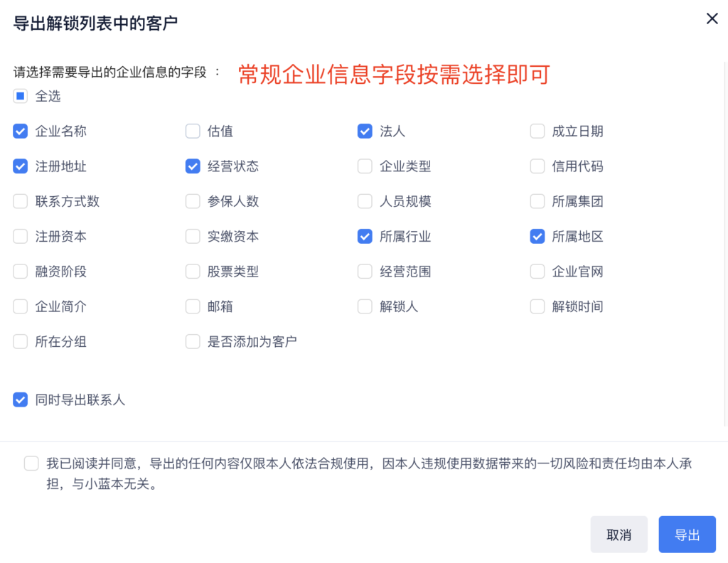Viewport: 728px width, 563px height.
Task: Agree to the 我已阅读并同意 terms checkbox
Action: 31,464
